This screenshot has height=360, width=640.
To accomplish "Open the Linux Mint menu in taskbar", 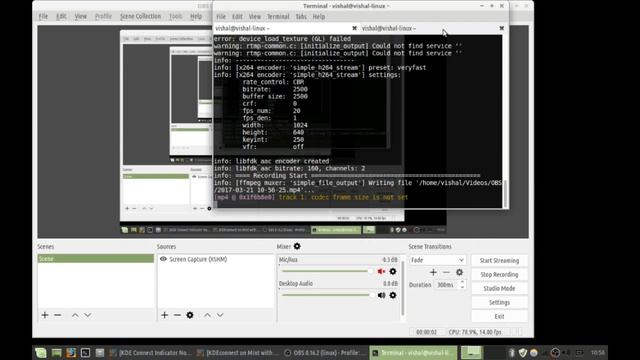I will (40, 353).
